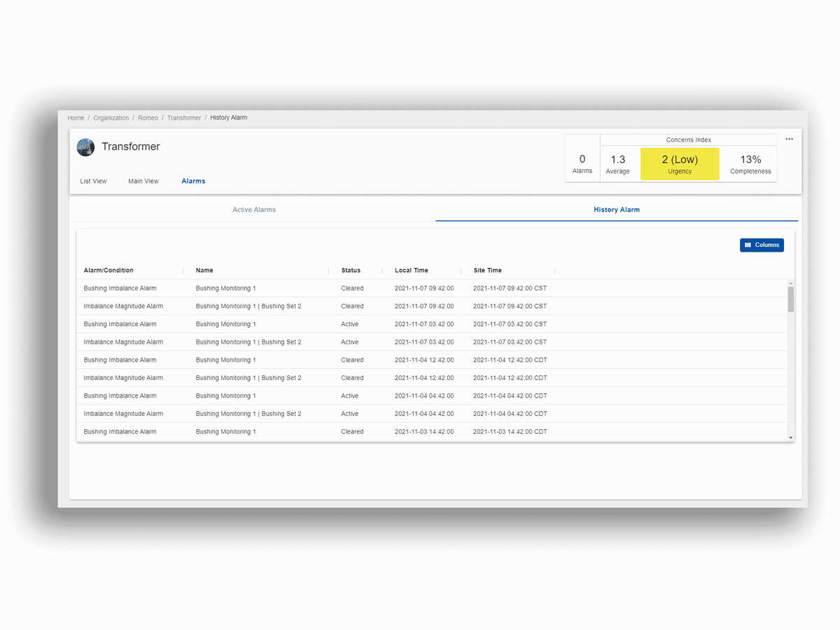Select Imbalance Magnitude Alarm at 2021-11-04 12:42:00
The image size is (840, 630).
[432, 378]
